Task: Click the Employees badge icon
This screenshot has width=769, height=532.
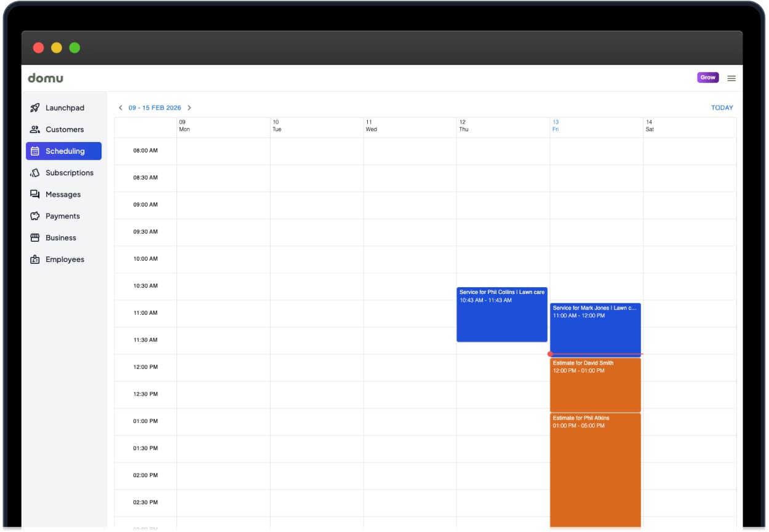Action: tap(35, 260)
